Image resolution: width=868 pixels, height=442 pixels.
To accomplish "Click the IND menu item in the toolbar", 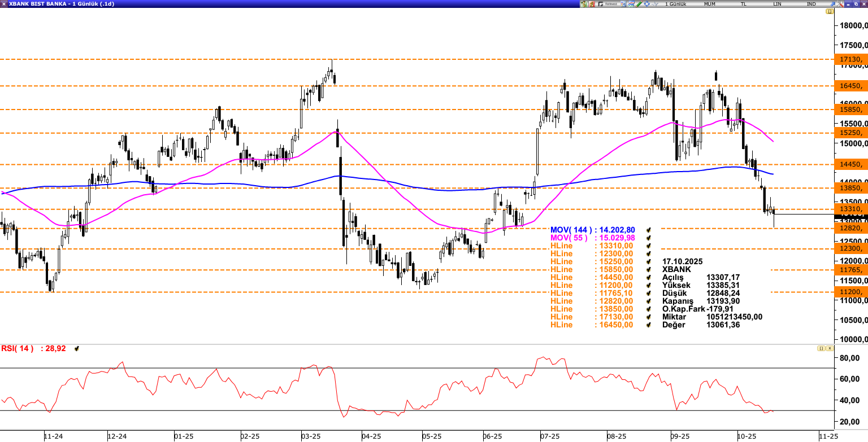I will coord(811,3).
